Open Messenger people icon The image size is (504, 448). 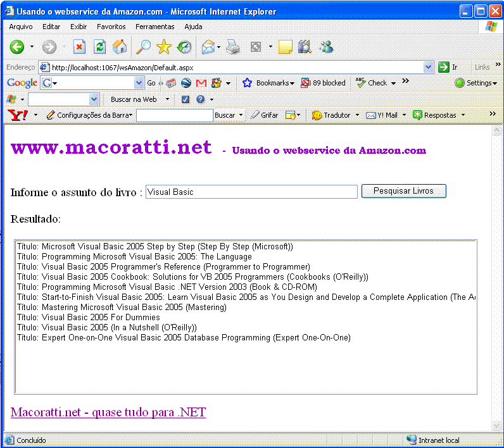coord(325,47)
